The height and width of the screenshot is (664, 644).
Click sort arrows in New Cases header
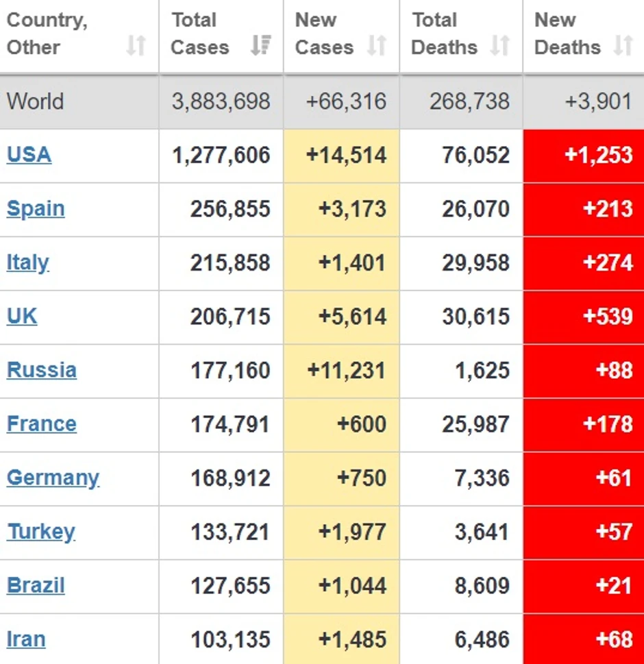[x=377, y=47]
